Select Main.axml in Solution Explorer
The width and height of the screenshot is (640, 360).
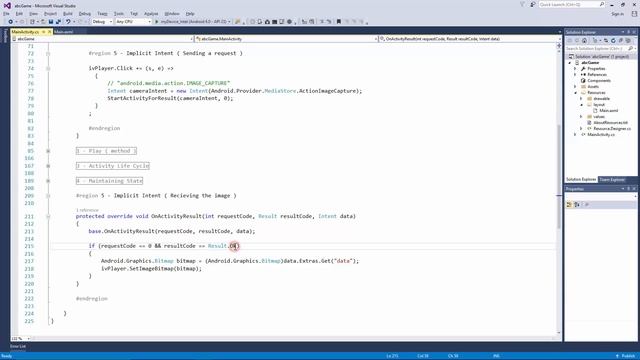(x=609, y=111)
